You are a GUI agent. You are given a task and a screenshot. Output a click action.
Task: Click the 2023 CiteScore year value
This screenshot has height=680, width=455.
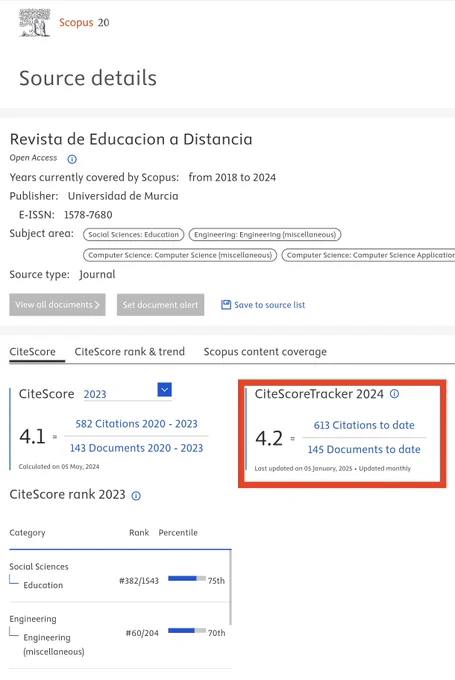95,394
